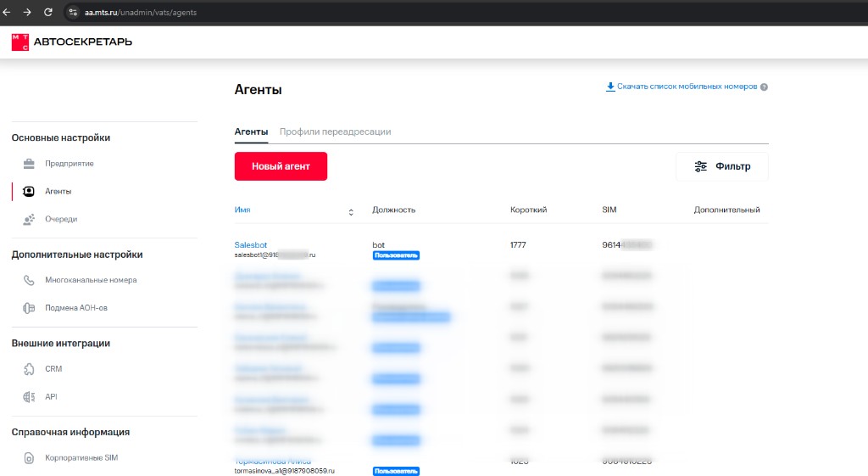Click the Дополнительный column header
The image size is (868, 476).
coord(726,210)
